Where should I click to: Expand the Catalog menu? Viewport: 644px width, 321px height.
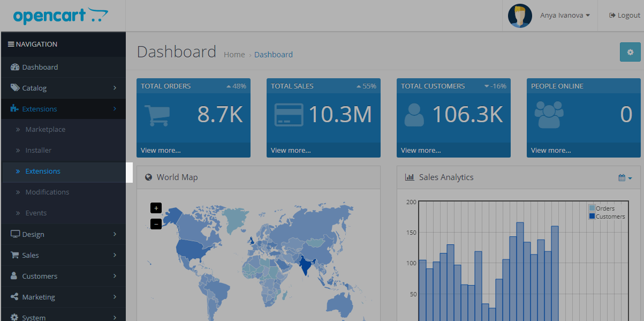(x=34, y=88)
